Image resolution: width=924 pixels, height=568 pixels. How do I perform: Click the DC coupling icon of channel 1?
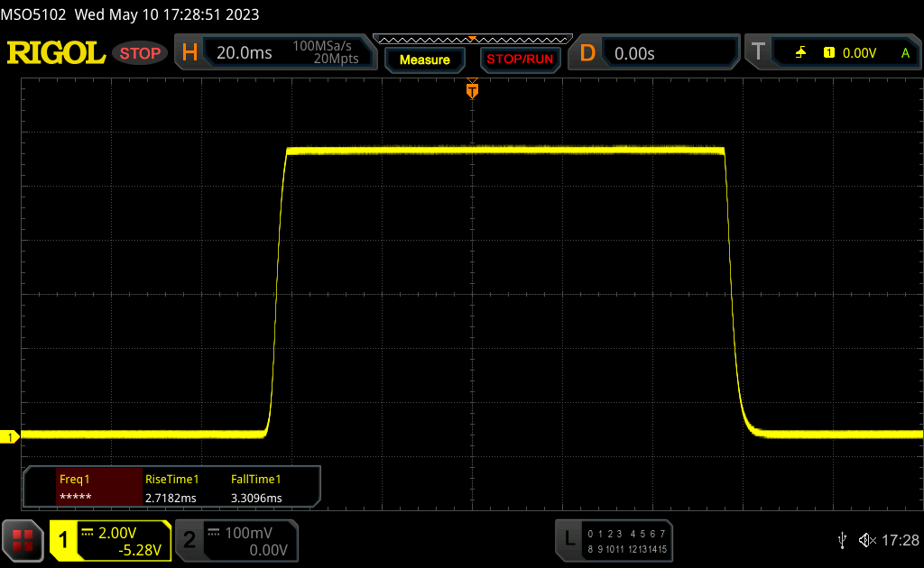(88, 532)
